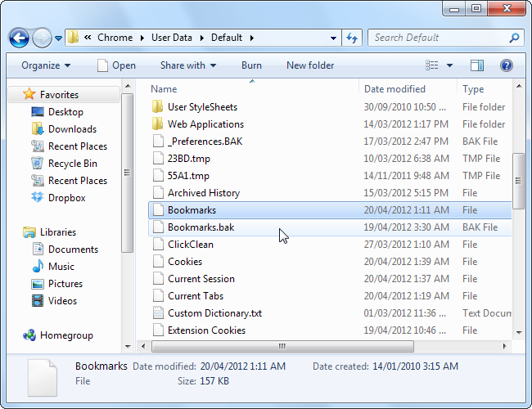Select the Web Applications folder icon
Image resolution: width=532 pixels, height=409 pixels.
pyautogui.click(x=157, y=124)
